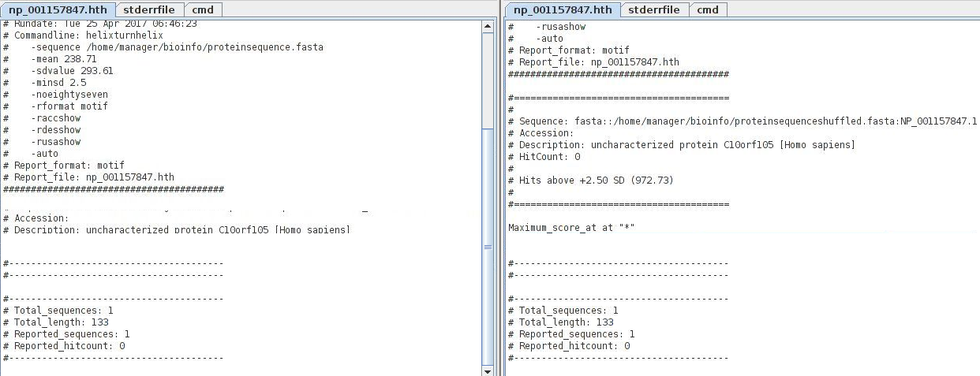
Task: Click the '-rdesshow' line
Action: point(56,130)
